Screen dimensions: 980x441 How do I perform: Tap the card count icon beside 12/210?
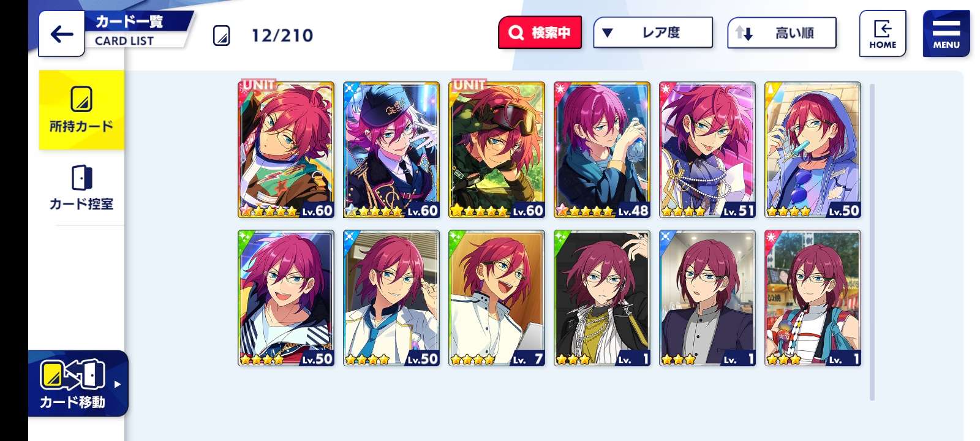tap(221, 36)
